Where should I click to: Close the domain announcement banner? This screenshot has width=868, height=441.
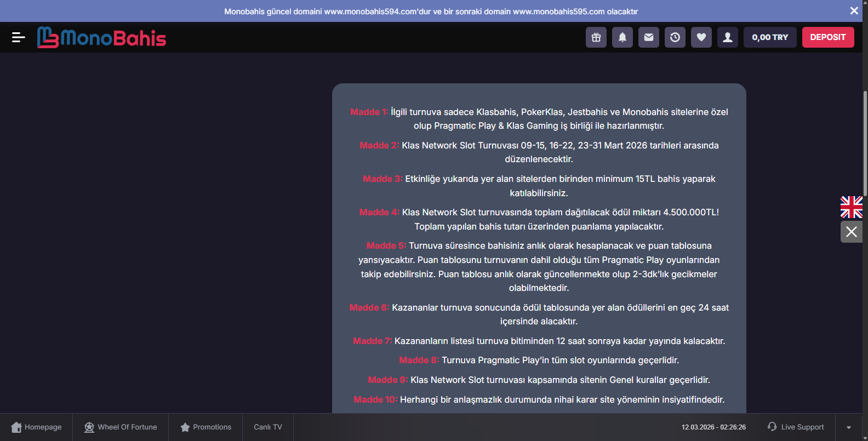click(x=854, y=11)
